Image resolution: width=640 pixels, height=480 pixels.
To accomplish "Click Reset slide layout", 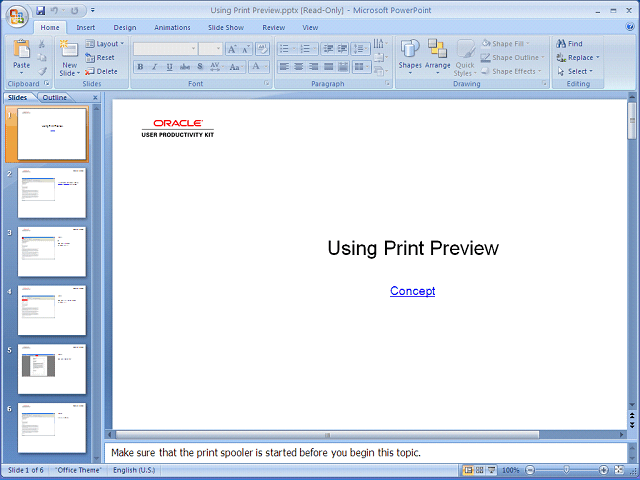I will click(100, 58).
